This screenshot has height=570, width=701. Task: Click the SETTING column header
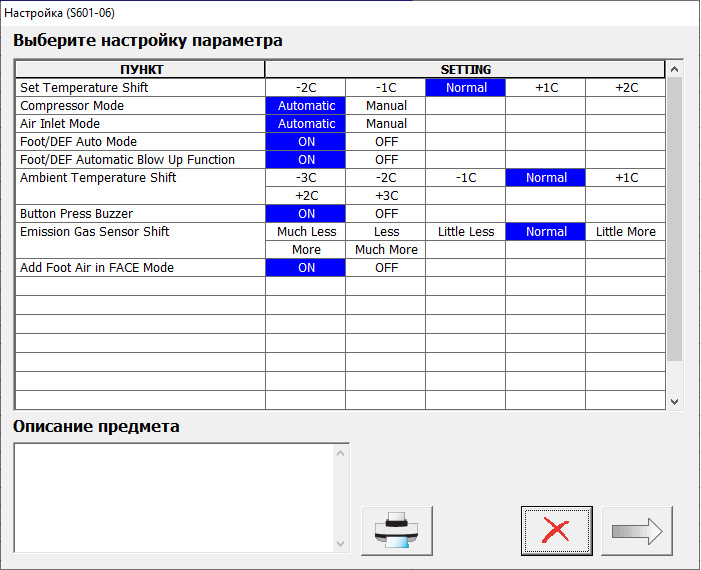pos(465,69)
